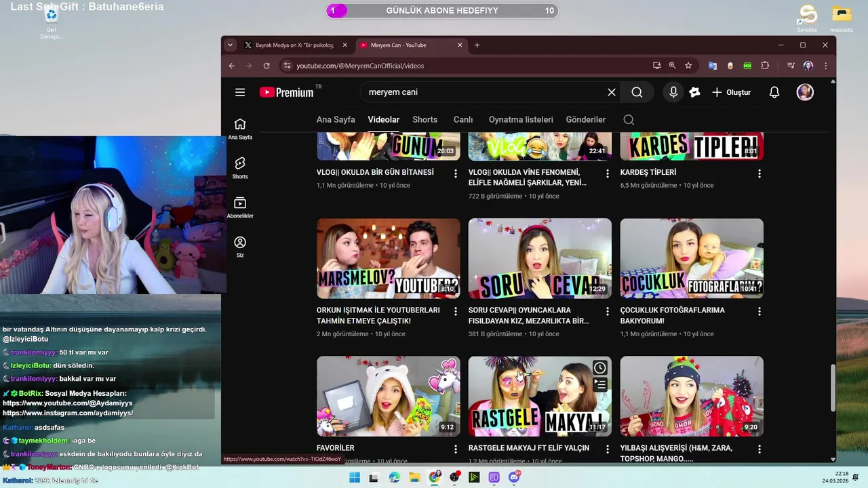Open OBS Studio from the taskbar
This screenshot has width=868, height=488.
pyautogui.click(x=454, y=477)
